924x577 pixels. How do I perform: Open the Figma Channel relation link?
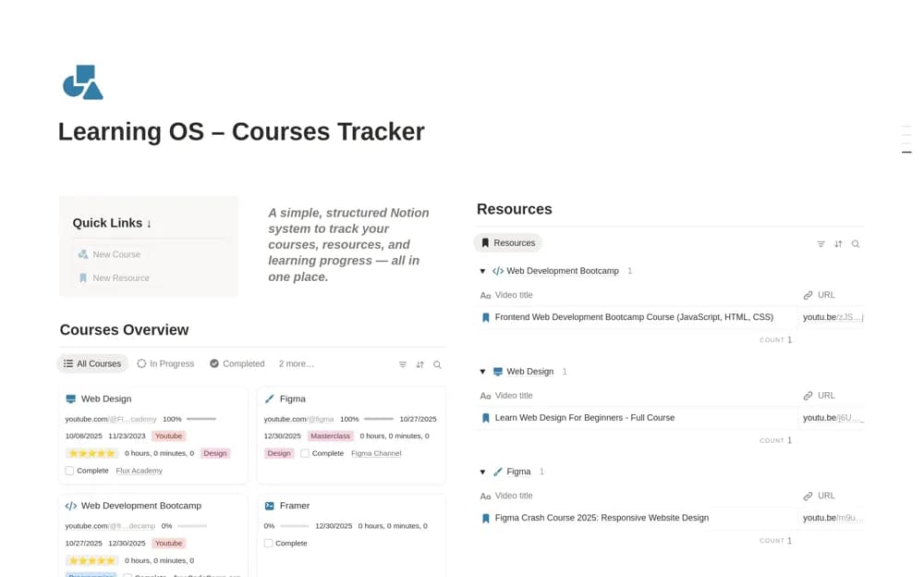pos(376,453)
